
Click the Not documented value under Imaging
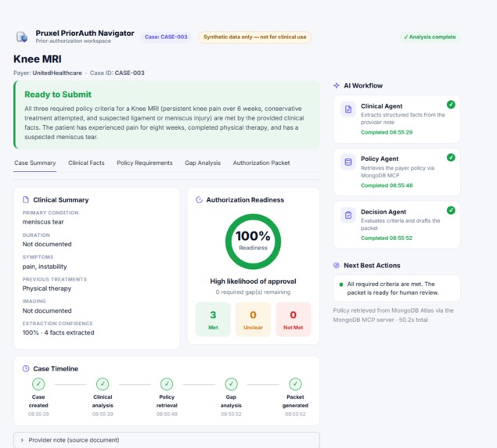tap(47, 310)
